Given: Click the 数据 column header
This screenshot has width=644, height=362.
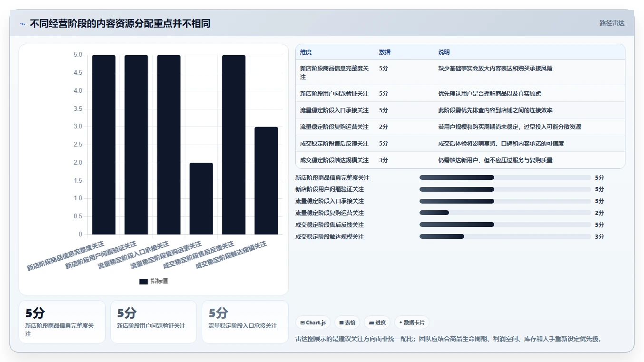Looking at the screenshot, I should click(385, 52).
